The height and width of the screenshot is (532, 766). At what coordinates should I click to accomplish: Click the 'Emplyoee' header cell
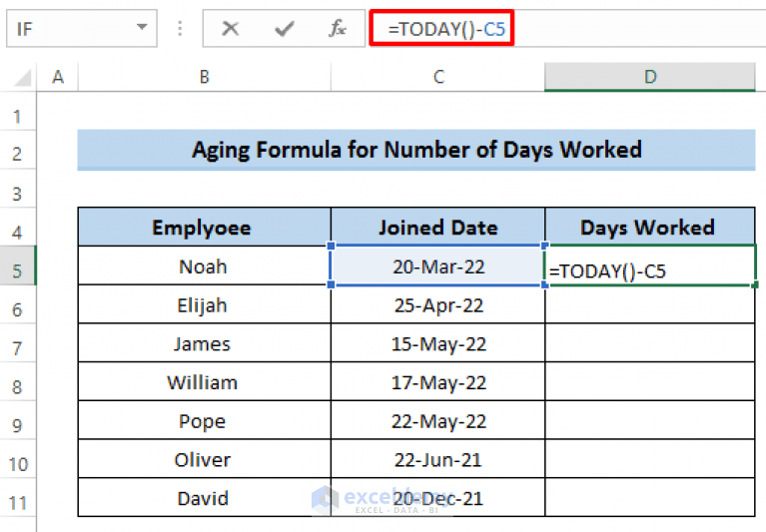[204, 227]
